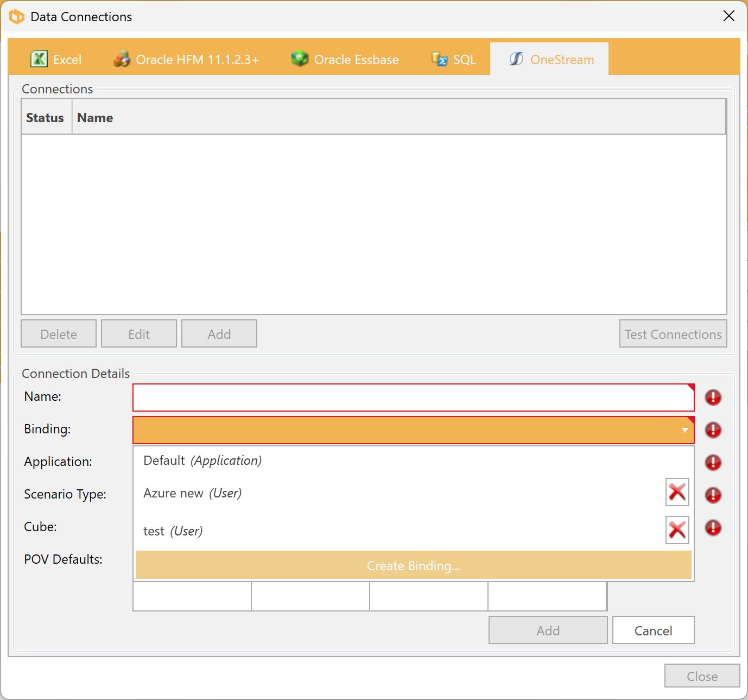Click the orange app logo in title bar
This screenshot has height=700, width=748.
point(17,16)
